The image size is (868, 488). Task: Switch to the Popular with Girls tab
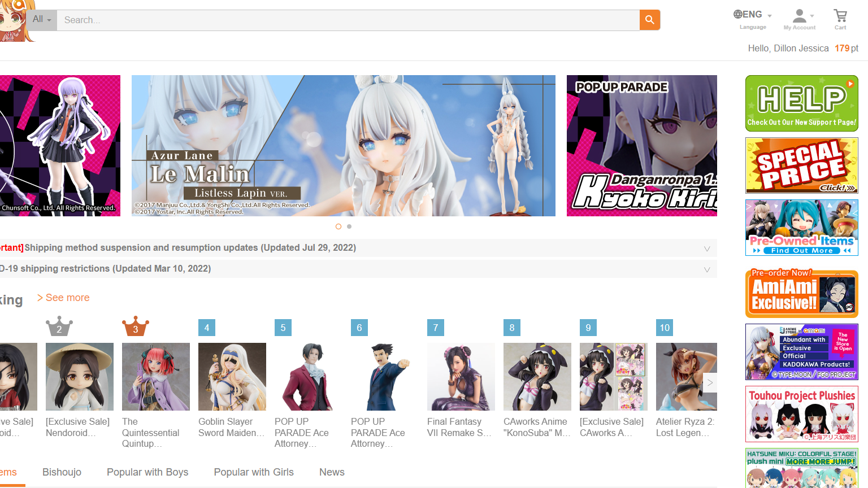tap(254, 472)
